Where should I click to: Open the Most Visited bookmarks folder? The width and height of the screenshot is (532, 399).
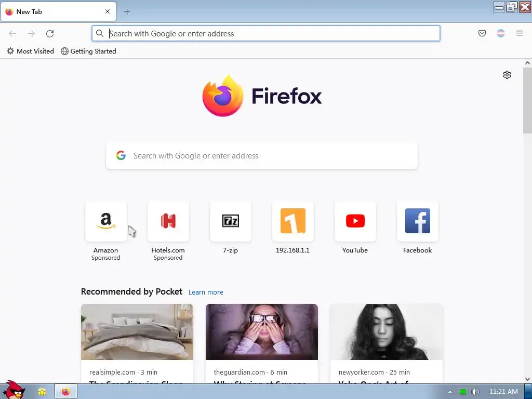30,51
